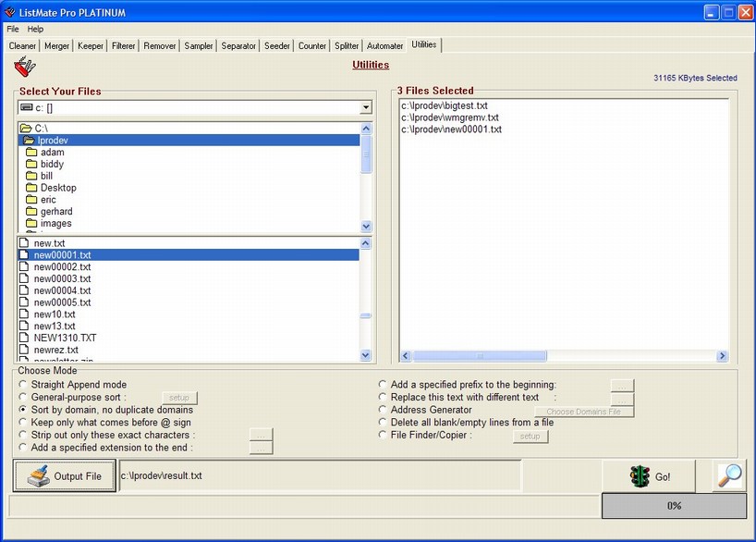
Task: Select Straight Append mode option
Action: click(x=24, y=385)
